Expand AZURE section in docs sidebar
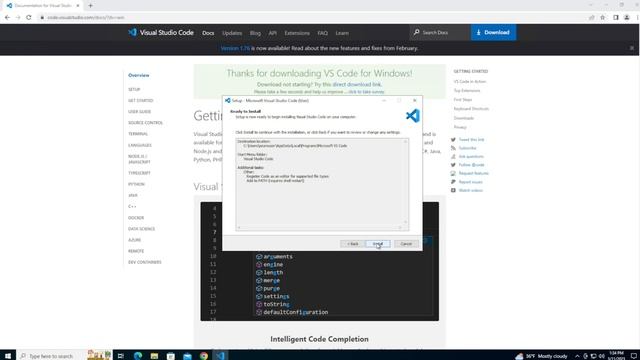 point(134,240)
